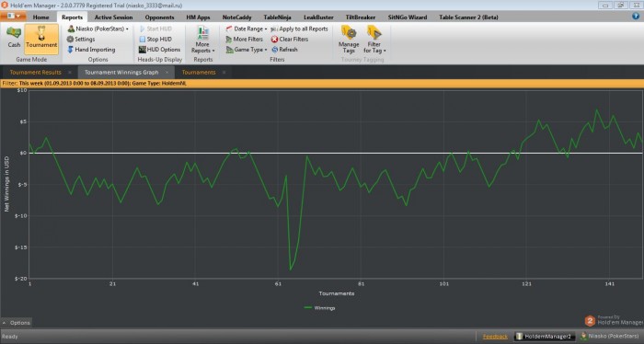644x344 pixels.
Task: Click the Niasko (PokerStars) status bar player
Action: (x=610, y=337)
